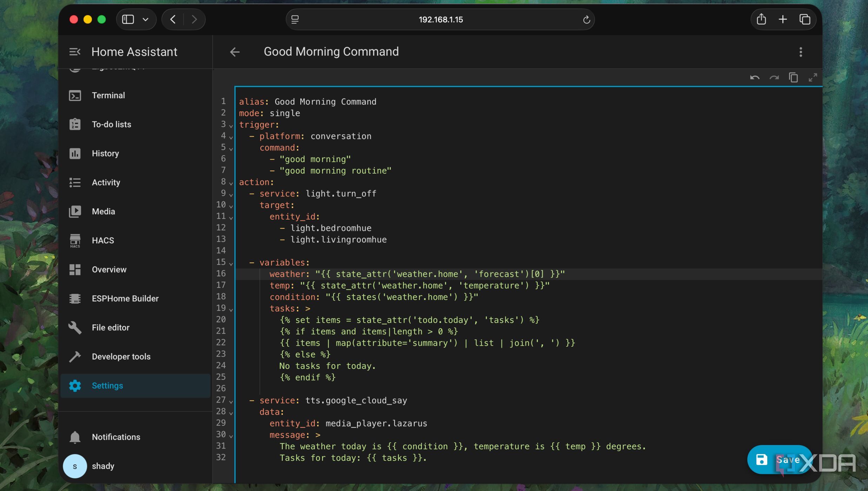868x491 pixels.
Task: Collapse the Home Assistant sidebar menu
Action: point(75,52)
